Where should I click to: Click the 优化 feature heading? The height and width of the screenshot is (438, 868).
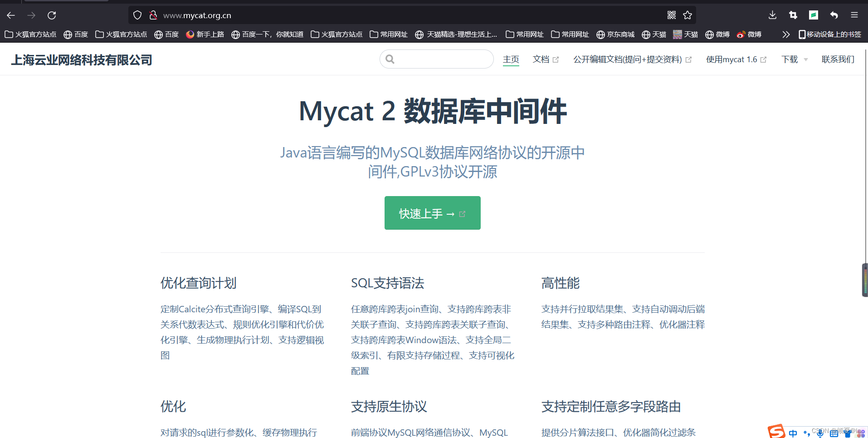pos(173,407)
